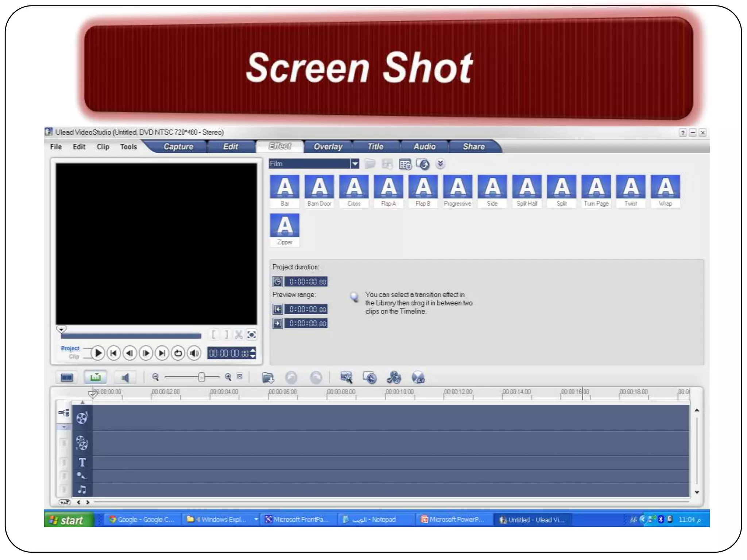747x560 pixels.
Task: Open the Edit menu in the menu bar
Action: [79, 147]
